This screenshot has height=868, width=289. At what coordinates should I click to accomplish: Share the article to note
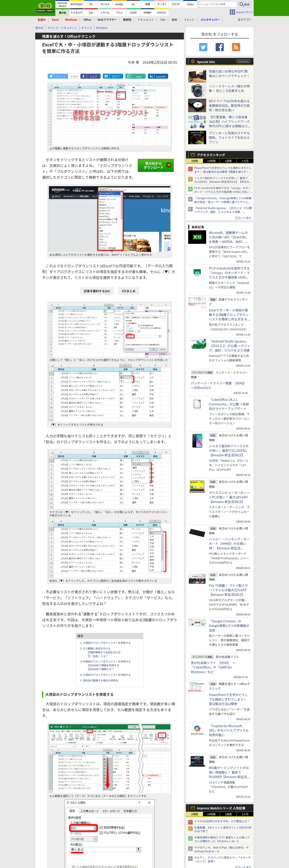point(135,76)
